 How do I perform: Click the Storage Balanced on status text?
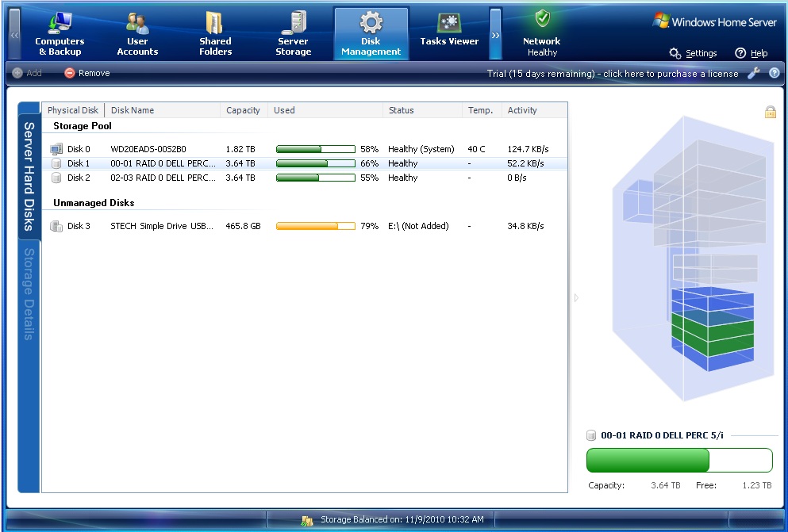pyautogui.click(x=402, y=519)
